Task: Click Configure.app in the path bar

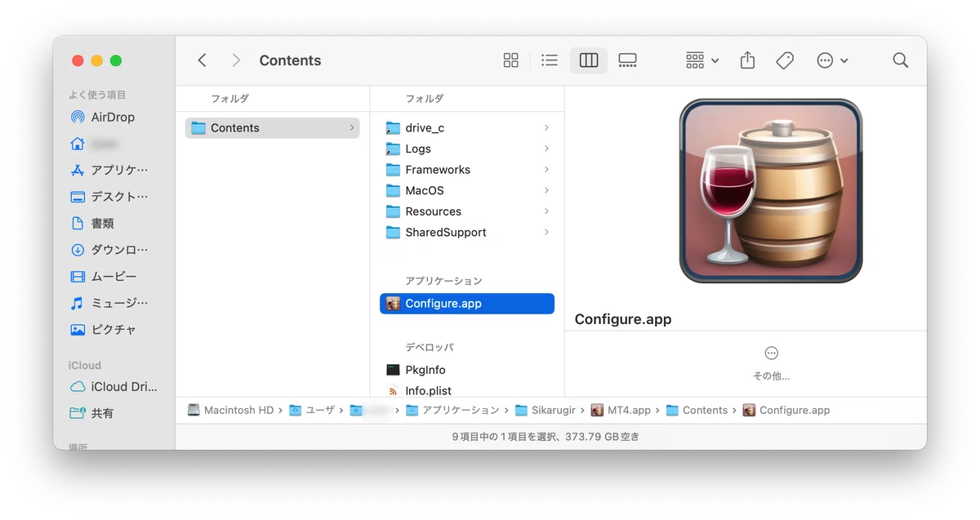Action: tap(786, 411)
